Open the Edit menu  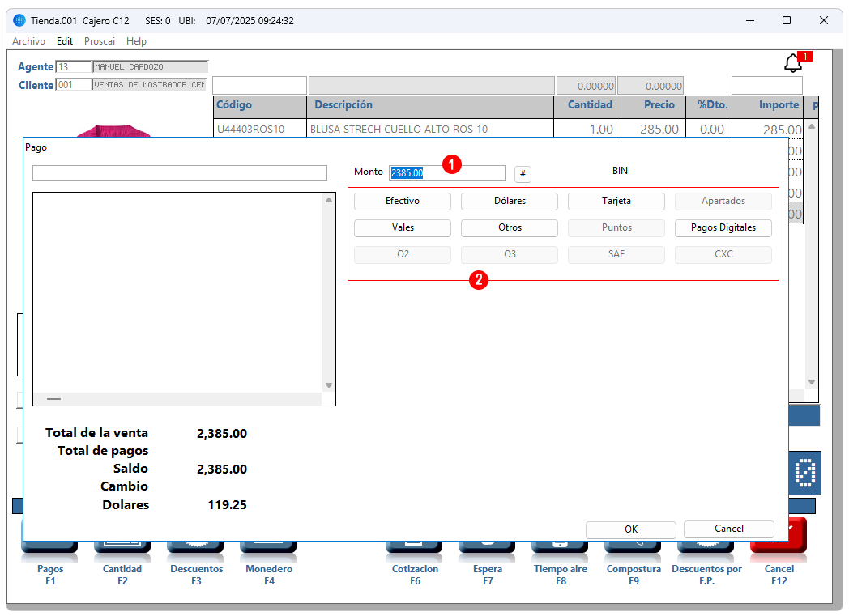pyautogui.click(x=65, y=41)
